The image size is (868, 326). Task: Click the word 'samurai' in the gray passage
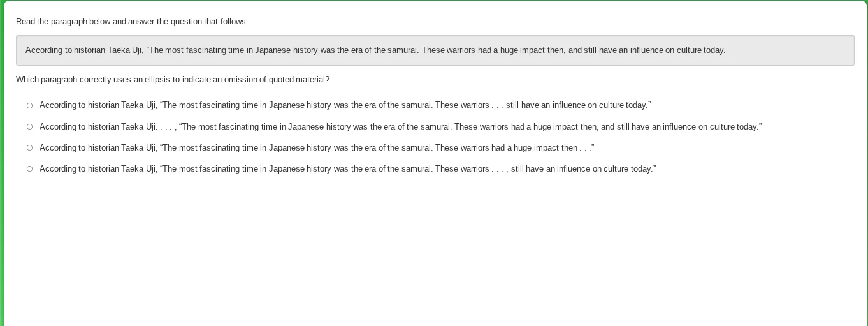(403, 50)
